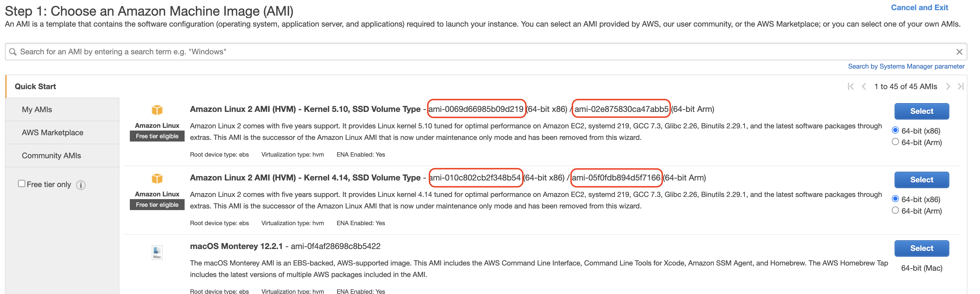
Task: Click Amazon Linux icon for Kernel 4.14 AMI
Action: click(x=157, y=179)
